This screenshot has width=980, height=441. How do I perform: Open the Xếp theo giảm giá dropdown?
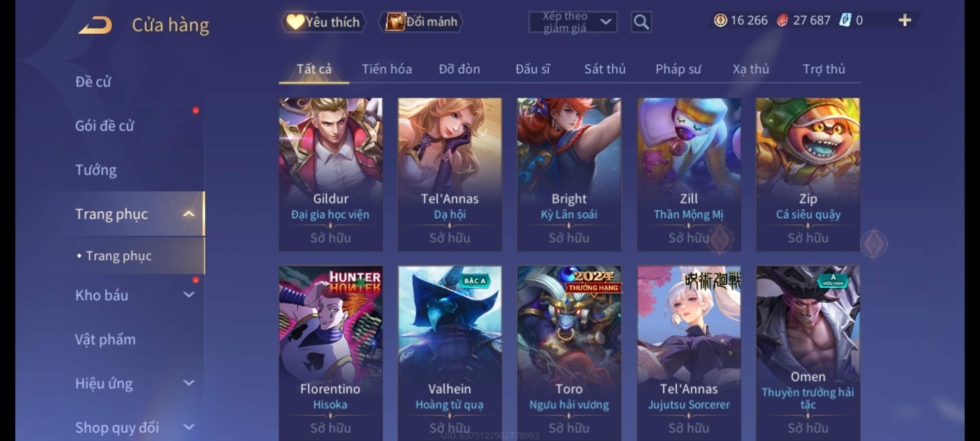pyautogui.click(x=573, y=22)
